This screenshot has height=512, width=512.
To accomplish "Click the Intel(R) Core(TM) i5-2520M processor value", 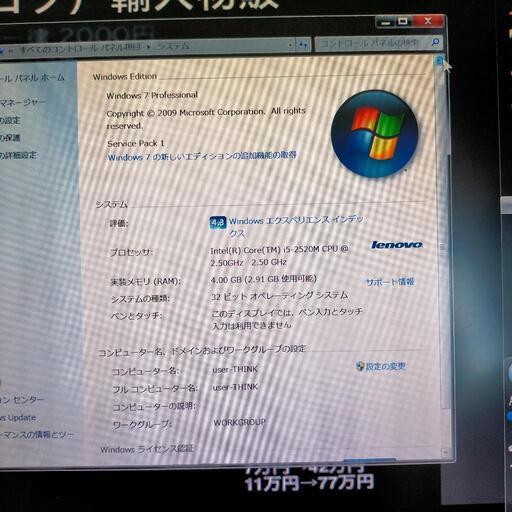I will 279,256.
